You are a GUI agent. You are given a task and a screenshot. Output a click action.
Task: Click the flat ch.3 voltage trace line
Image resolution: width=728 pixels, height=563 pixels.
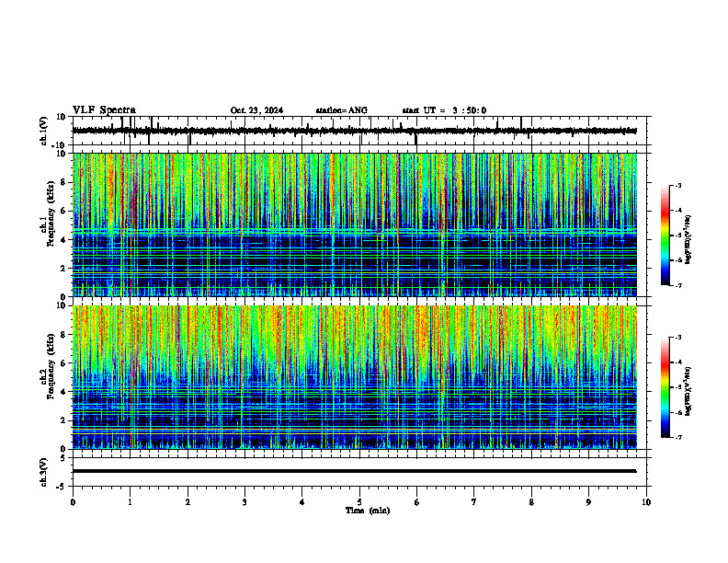point(355,471)
